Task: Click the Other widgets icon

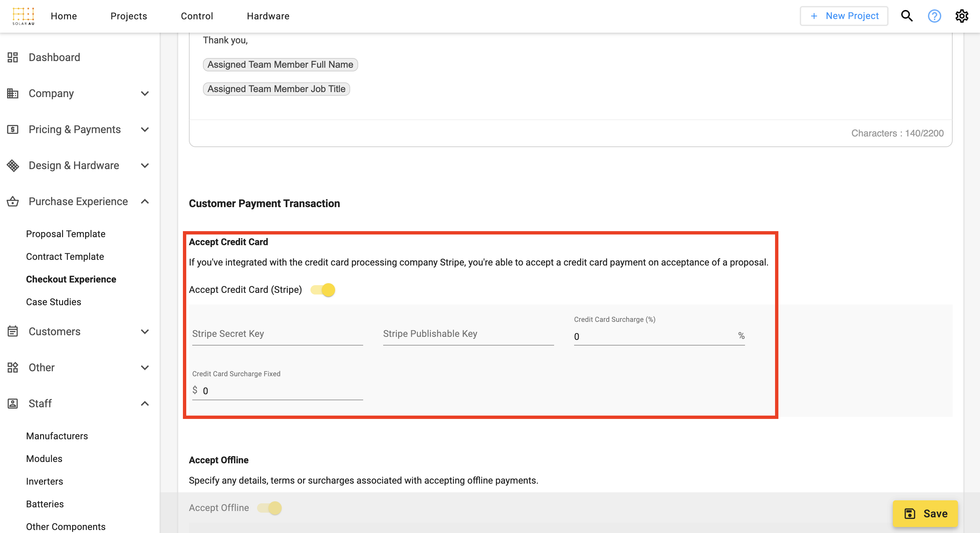Action: (13, 368)
